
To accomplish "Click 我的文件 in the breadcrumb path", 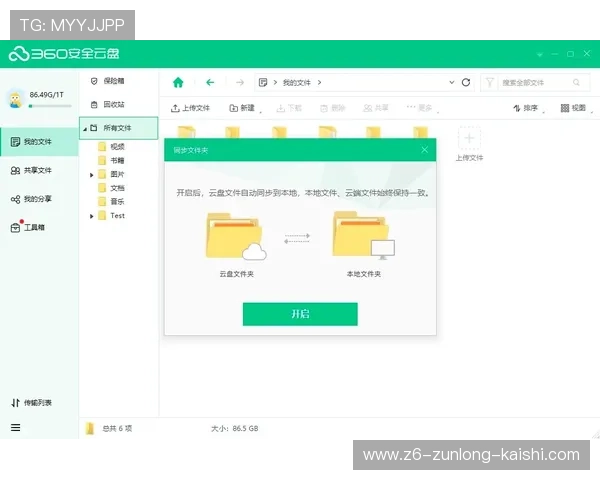I will pyautogui.click(x=297, y=83).
